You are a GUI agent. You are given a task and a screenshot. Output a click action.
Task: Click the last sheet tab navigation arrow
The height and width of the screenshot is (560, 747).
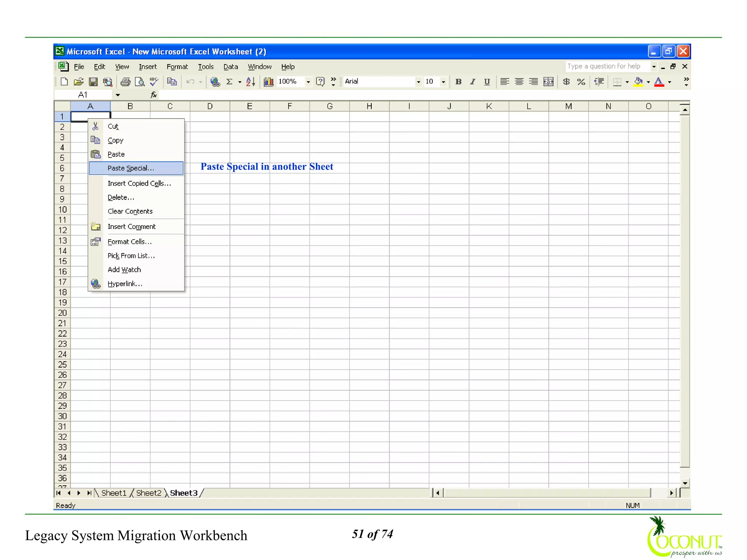tap(89, 493)
